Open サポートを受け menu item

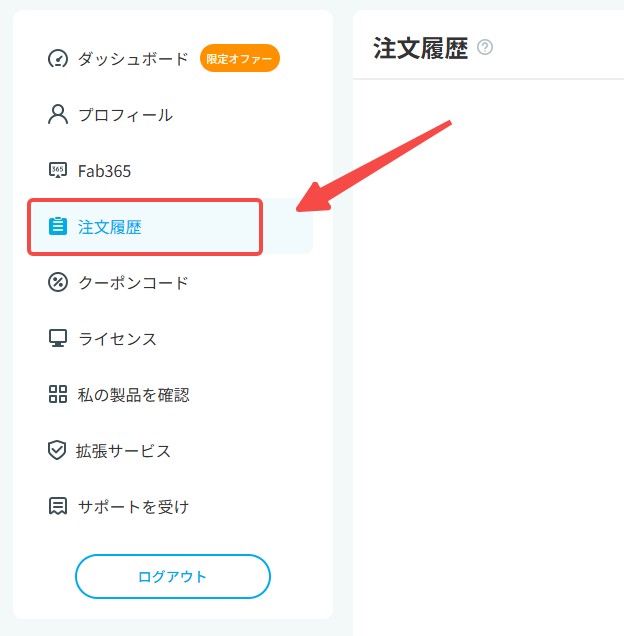click(x=133, y=507)
